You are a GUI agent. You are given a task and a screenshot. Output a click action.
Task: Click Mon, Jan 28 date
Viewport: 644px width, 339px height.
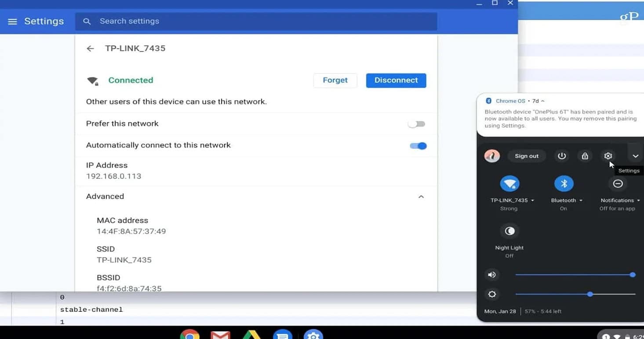pyautogui.click(x=500, y=311)
